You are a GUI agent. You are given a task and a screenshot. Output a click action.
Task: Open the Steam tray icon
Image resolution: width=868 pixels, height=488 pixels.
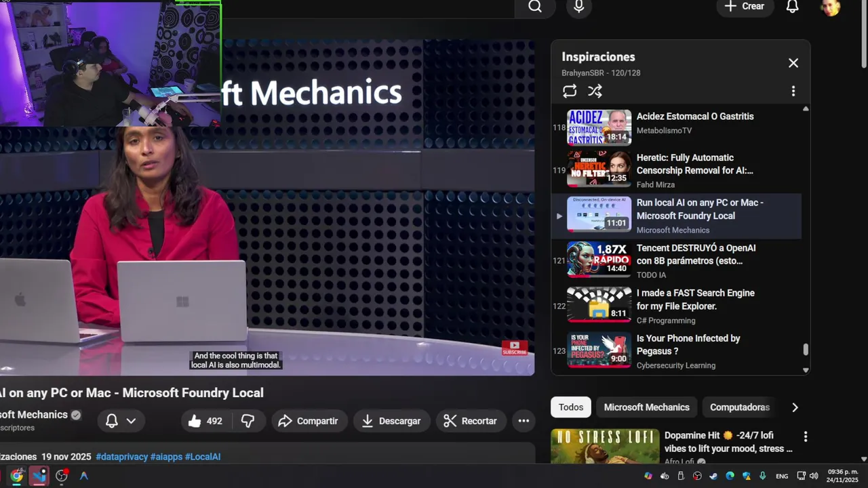tap(713, 476)
